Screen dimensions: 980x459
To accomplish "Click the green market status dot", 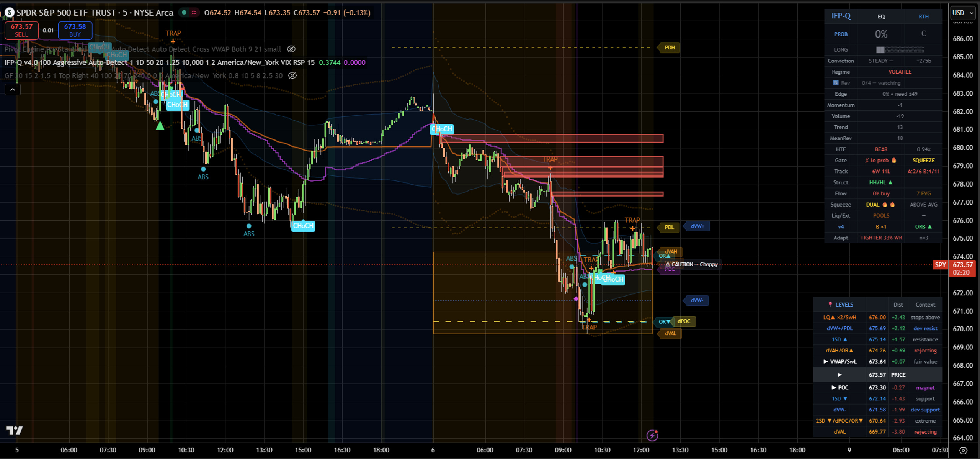I will 184,13.
